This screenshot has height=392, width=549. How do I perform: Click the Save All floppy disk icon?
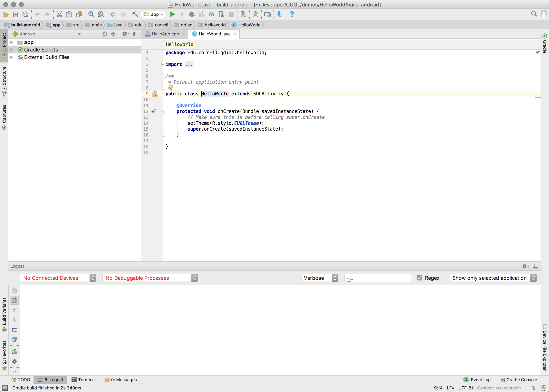15,14
